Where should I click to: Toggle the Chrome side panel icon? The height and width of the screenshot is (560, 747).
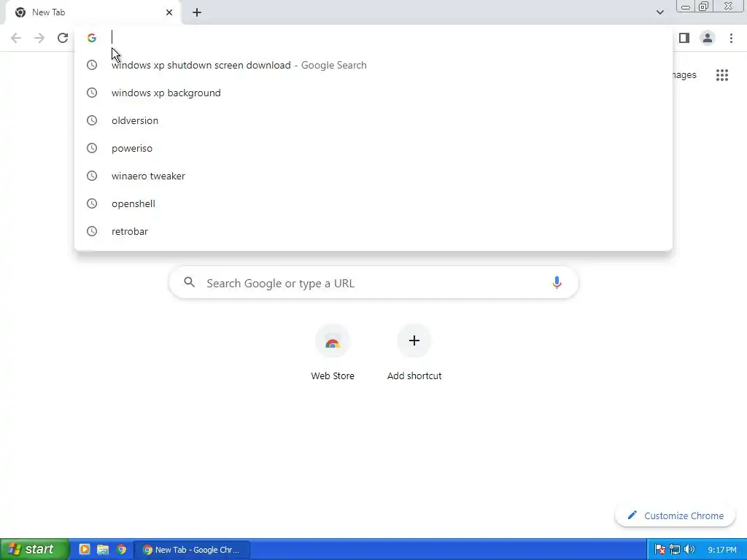coord(684,38)
